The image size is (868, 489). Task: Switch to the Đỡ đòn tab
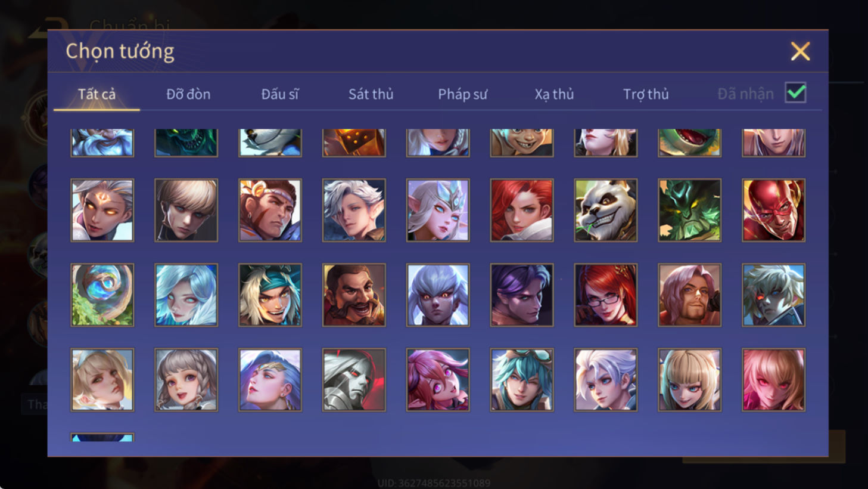click(x=188, y=94)
